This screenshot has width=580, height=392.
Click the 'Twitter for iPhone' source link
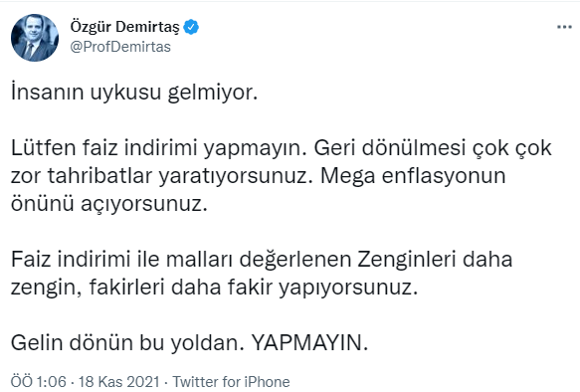[x=232, y=382]
